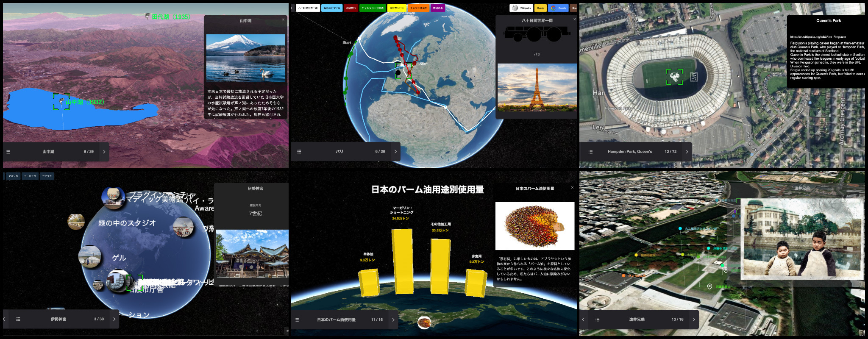Click the steam train silhouette image
The image size is (868, 339).
click(x=537, y=34)
